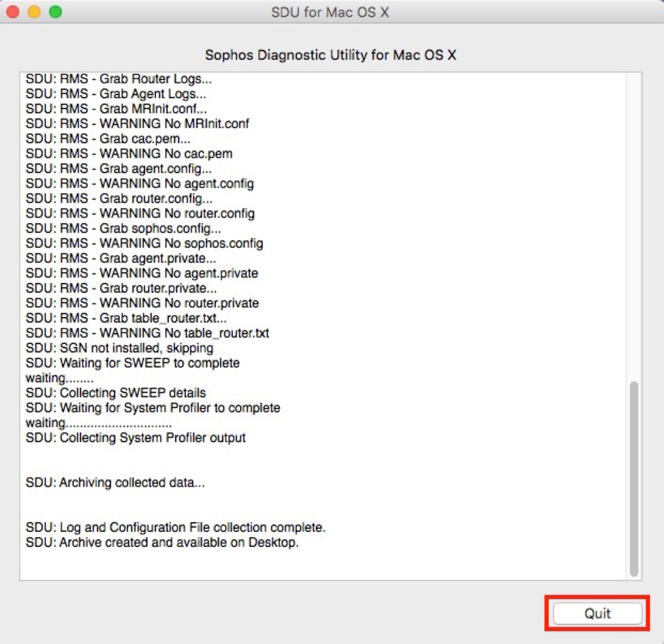Click the 'Grab sophos.config...' log line
This screenshot has height=644, width=664.
click(123, 228)
